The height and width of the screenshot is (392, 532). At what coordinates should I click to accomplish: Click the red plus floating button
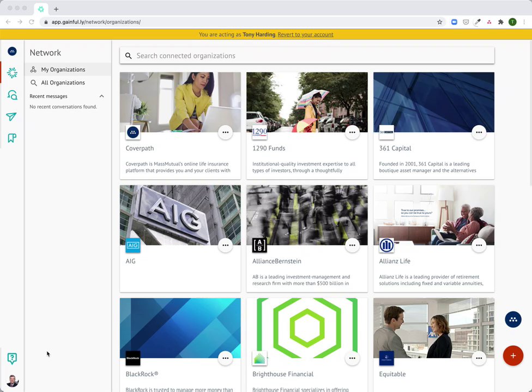coord(513,356)
